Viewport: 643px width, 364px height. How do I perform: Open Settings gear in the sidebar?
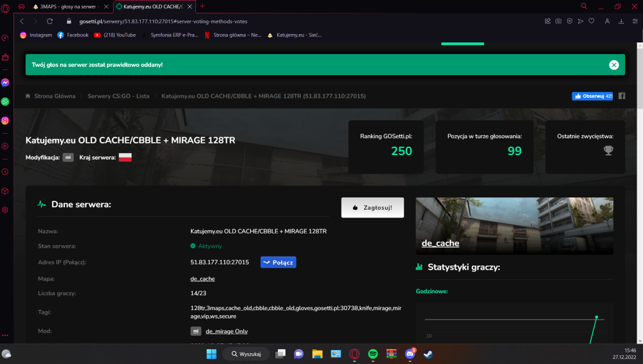coord(5,210)
